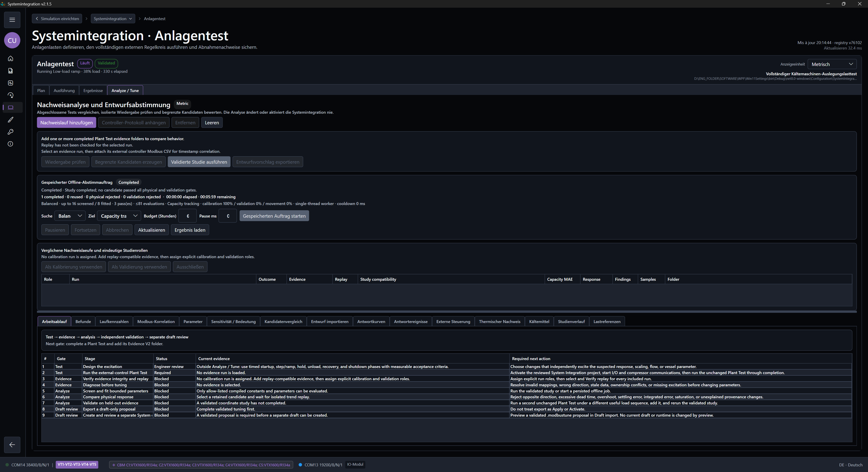Click the DE - Deutsch language indicator
Viewport: 868px width, 472px height.
(851, 465)
